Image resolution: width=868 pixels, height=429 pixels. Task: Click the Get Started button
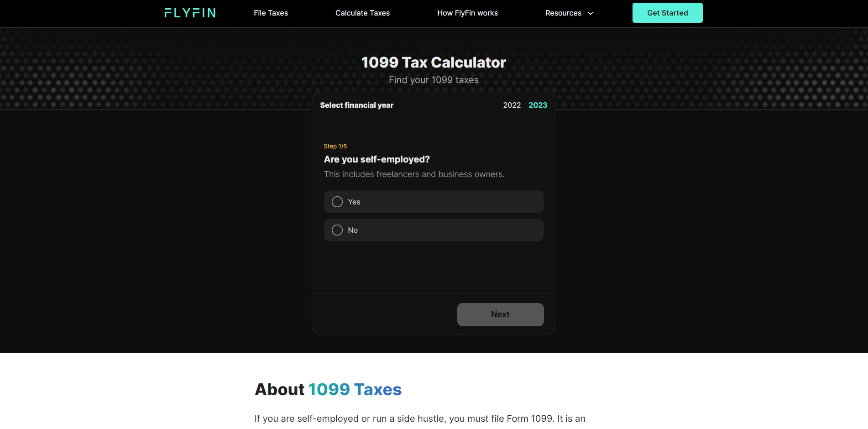tap(667, 13)
